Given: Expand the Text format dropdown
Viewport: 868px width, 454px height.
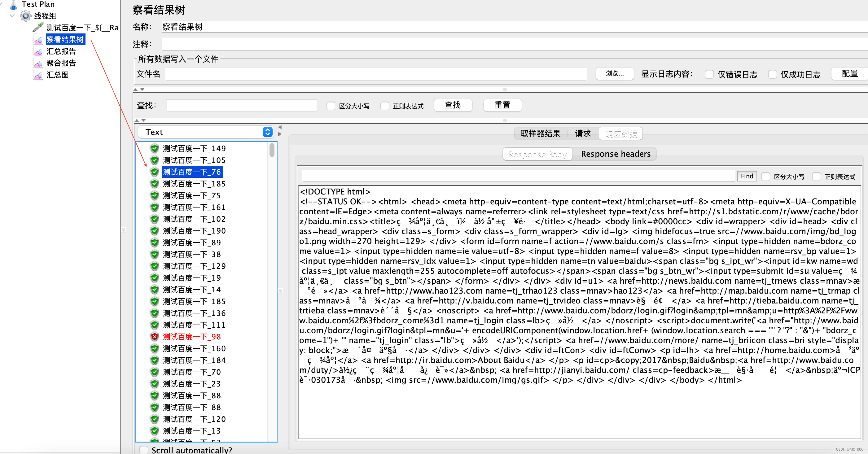Looking at the screenshot, I should pyautogui.click(x=268, y=131).
